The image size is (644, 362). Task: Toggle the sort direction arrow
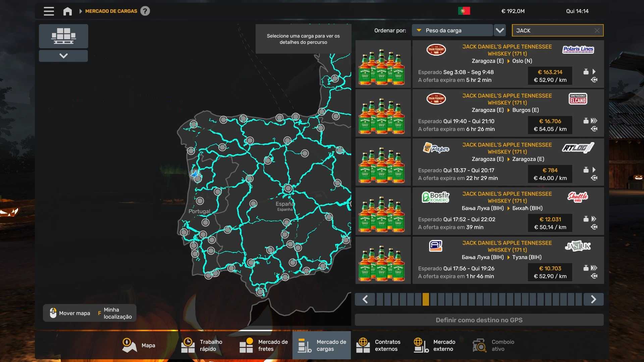coord(500,31)
